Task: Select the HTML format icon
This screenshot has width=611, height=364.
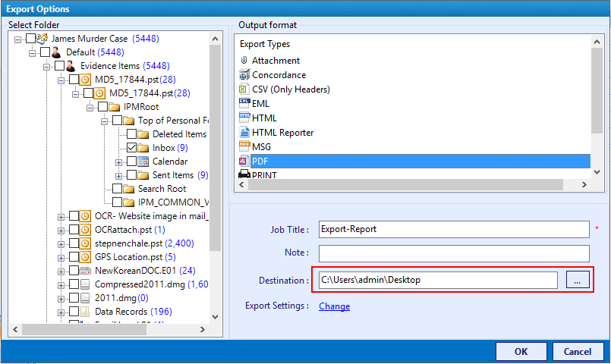Action: pyautogui.click(x=244, y=118)
